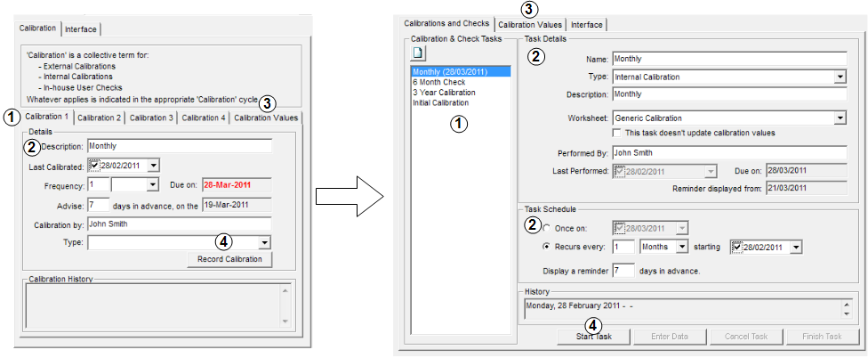Screen dimensions: 868x358
Task: Expand the Internal Calibration type dropdown
Action: coord(839,77)
